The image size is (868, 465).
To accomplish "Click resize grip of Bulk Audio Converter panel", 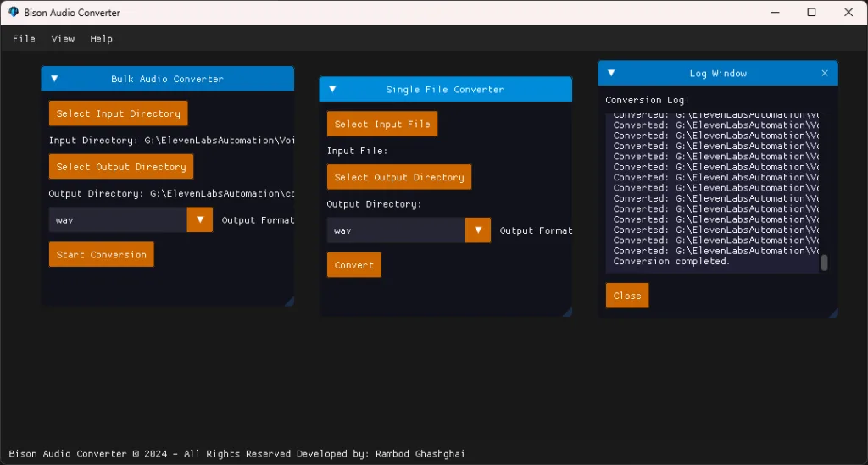I will point(290,302).
